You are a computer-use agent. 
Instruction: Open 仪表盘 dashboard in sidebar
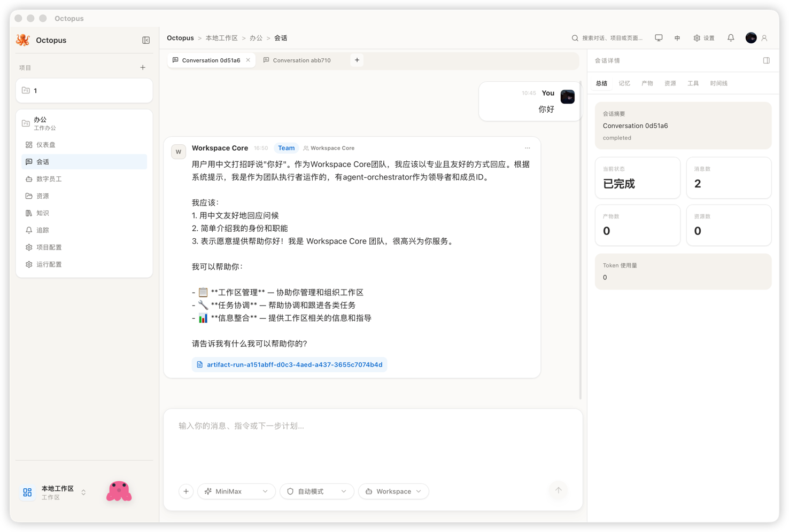(84, 145)
